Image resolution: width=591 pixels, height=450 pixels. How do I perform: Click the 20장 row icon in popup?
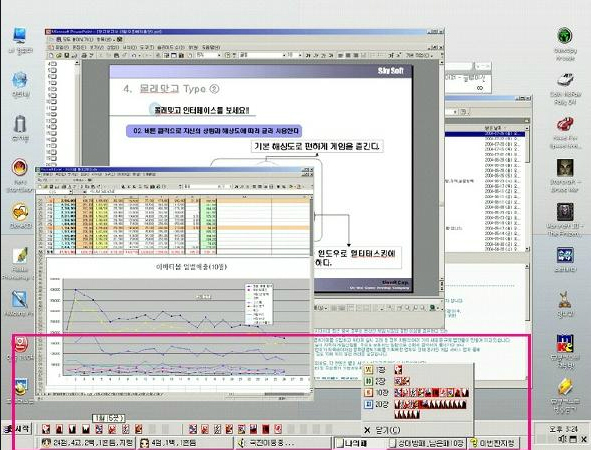(368, 404)
